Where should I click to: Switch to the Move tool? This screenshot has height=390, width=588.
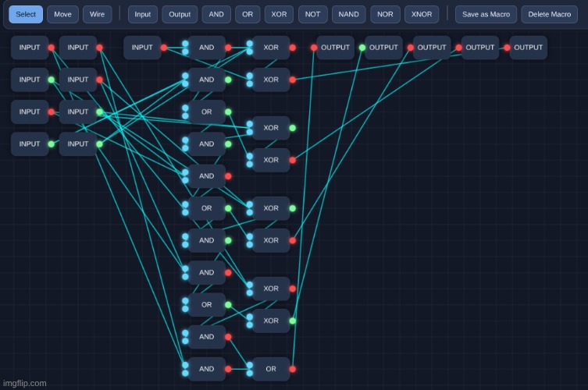(x=62, y=14)
